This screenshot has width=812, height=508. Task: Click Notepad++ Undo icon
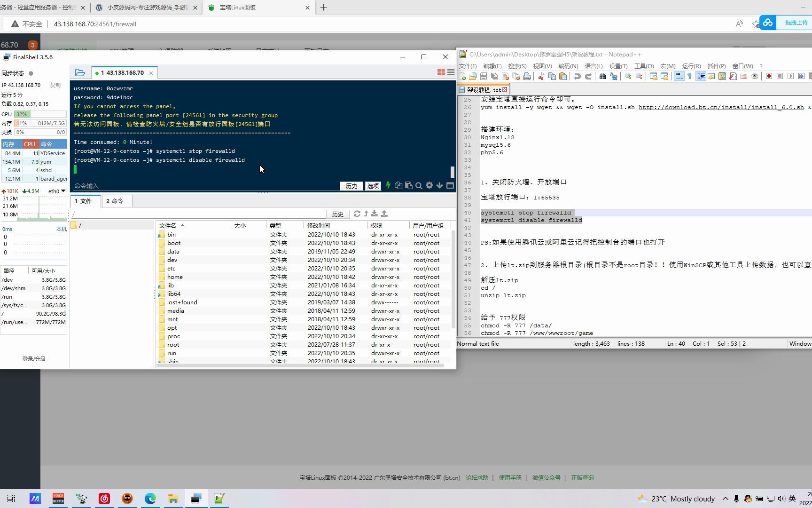pos(578,76)
